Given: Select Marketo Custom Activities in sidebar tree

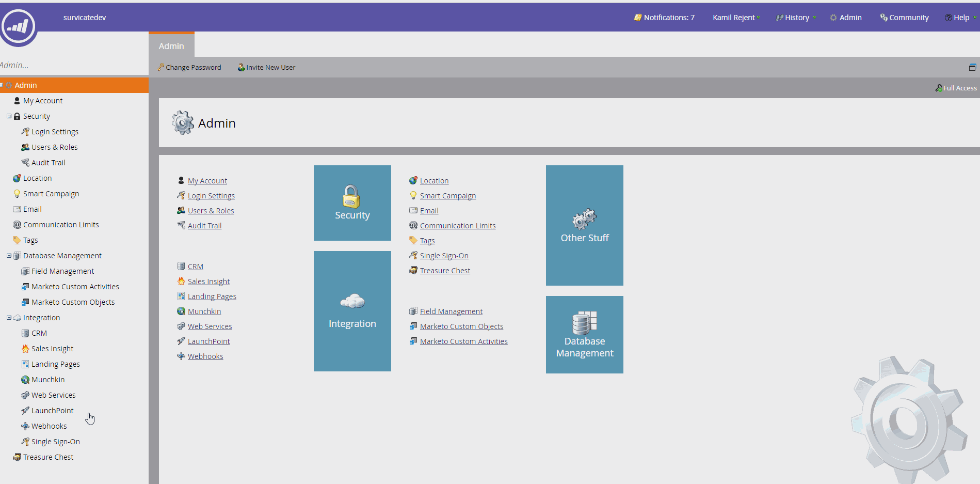Looking at the screenshot, I should coord(75,287).
